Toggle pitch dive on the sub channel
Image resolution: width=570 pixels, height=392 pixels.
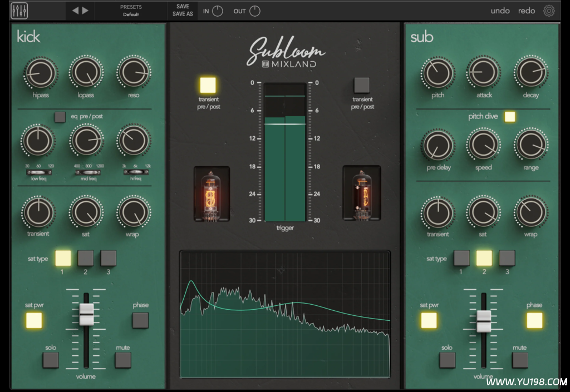pyautogui.click(x=509, y=116)
